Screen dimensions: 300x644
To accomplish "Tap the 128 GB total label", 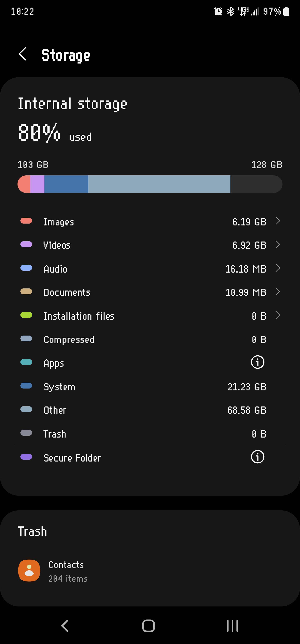I will (x=266, y=165).
